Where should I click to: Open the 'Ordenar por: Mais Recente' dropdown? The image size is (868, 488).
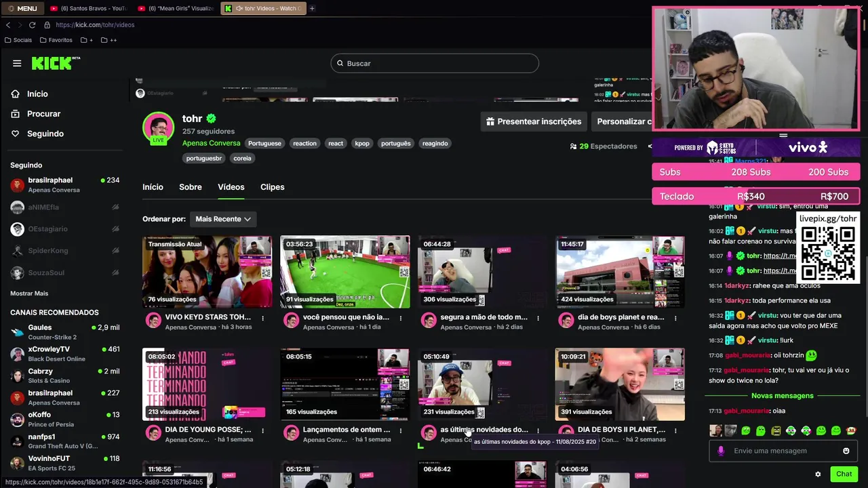(x=223, y=219)
